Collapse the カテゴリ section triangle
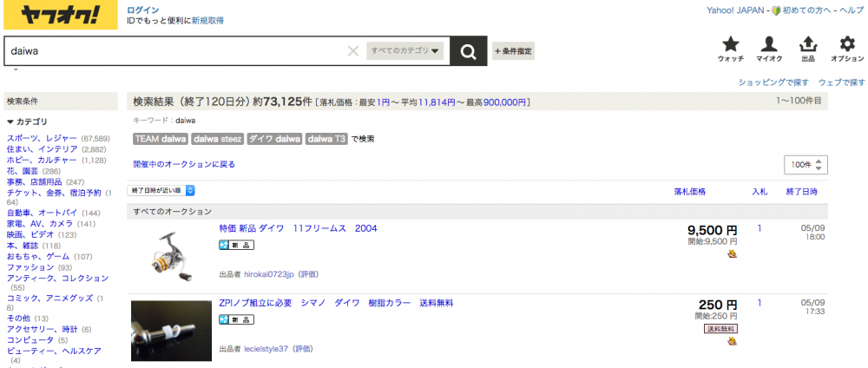Screen dimensions: 868x368 tap(10, 122)
